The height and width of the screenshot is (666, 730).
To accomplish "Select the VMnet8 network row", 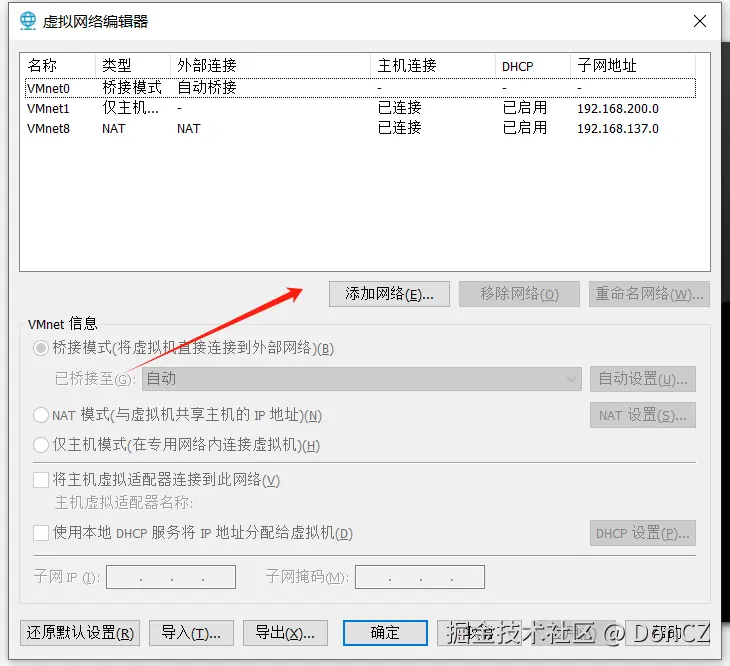I will coord(360,128).
